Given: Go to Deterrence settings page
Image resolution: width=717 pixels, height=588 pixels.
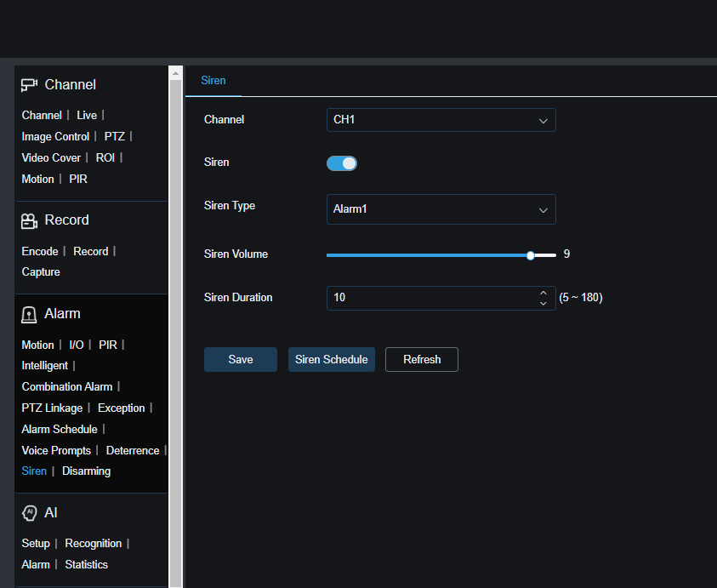Looking at the screenshot, I should tap(132, 450).
